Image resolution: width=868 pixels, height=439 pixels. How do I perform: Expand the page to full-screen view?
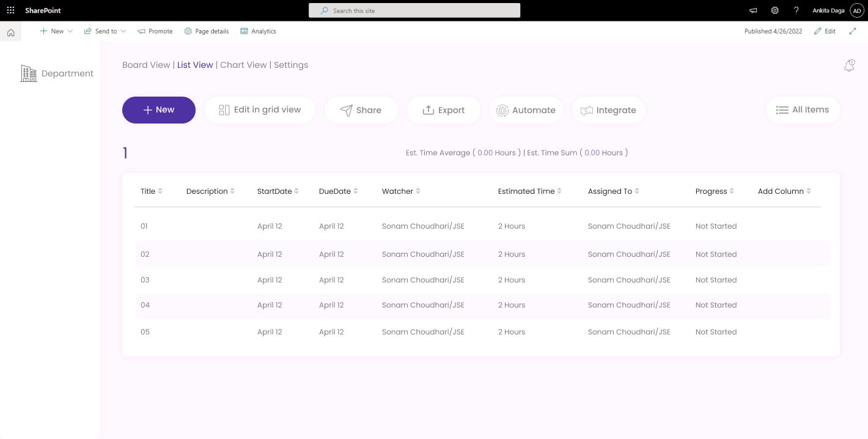tap(853, 31)
